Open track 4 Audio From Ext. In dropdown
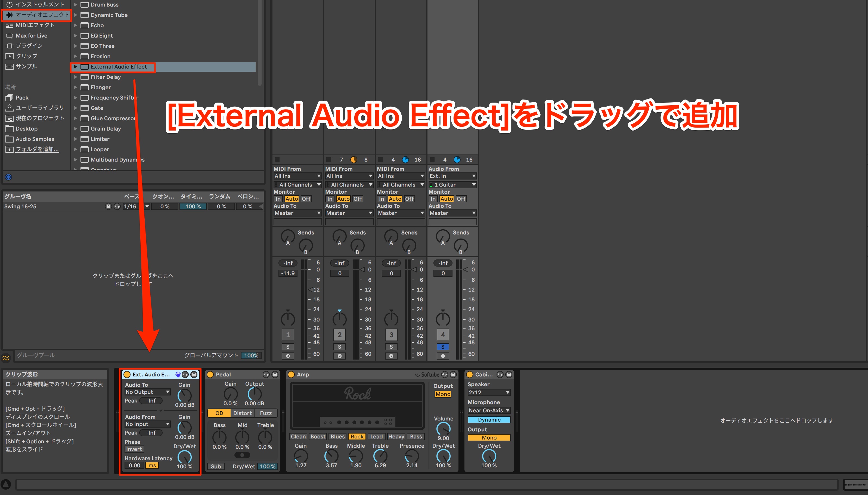868x495 pixels. pos(452,176)
